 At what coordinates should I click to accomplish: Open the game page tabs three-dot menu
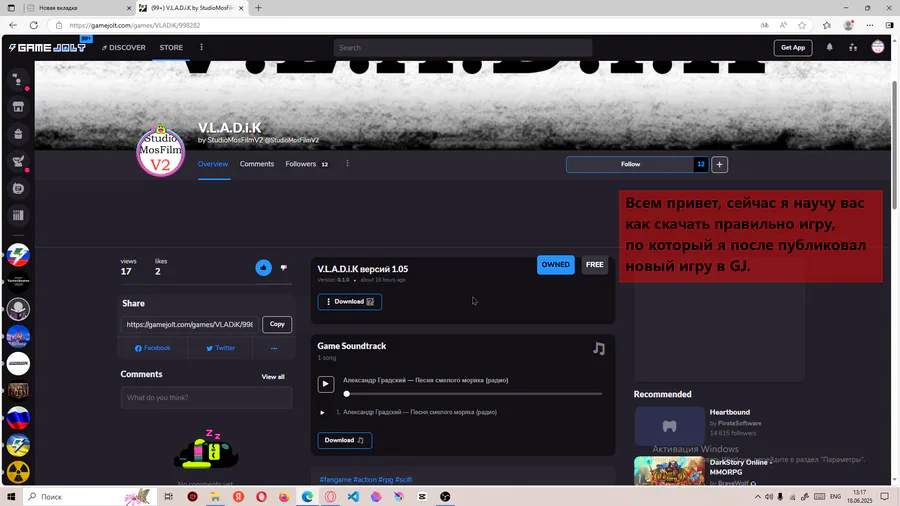347,164
